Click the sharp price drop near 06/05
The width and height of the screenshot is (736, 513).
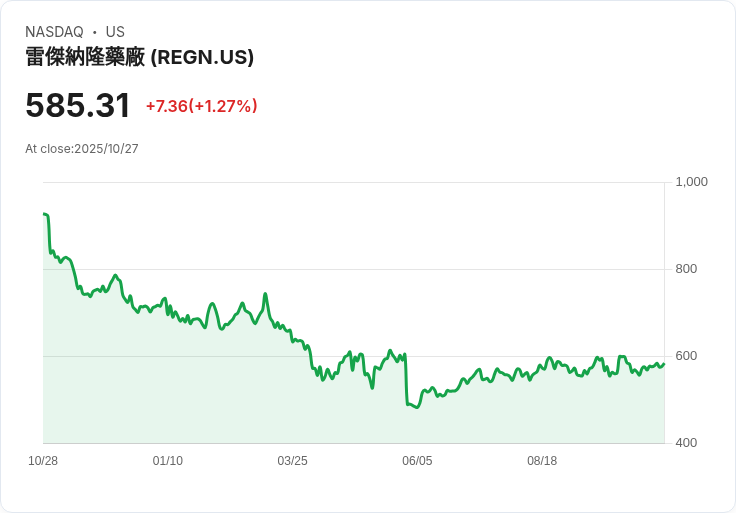click(406, 380)
